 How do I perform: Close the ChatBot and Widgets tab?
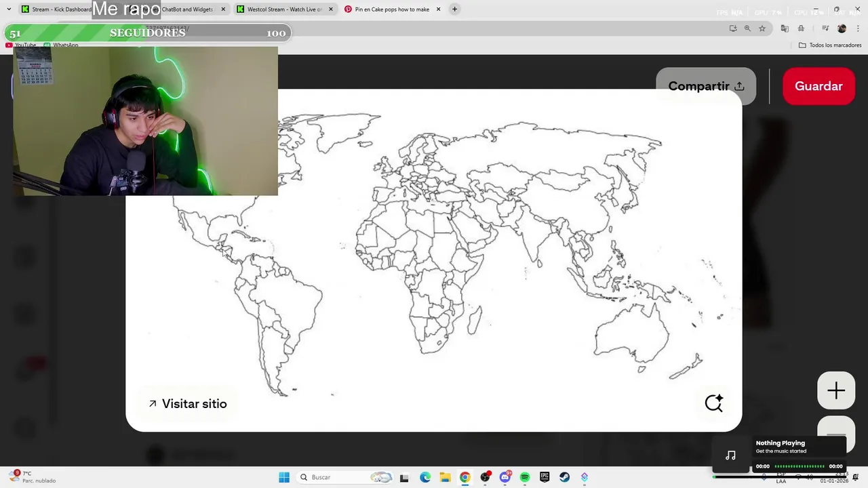click(x=223, y=9)
